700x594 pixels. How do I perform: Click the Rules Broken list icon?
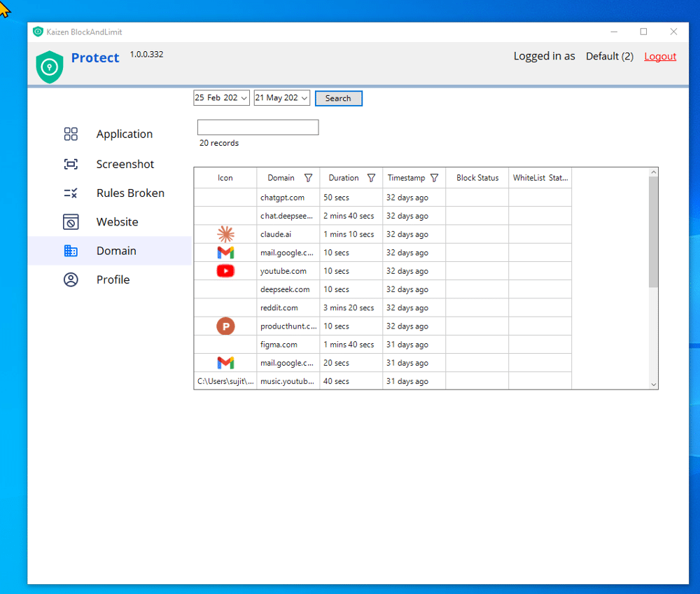[71, 193]
